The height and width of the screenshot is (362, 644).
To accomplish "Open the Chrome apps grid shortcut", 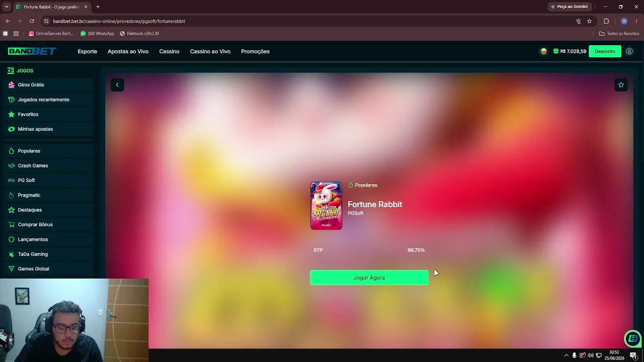I will (16, 34).
